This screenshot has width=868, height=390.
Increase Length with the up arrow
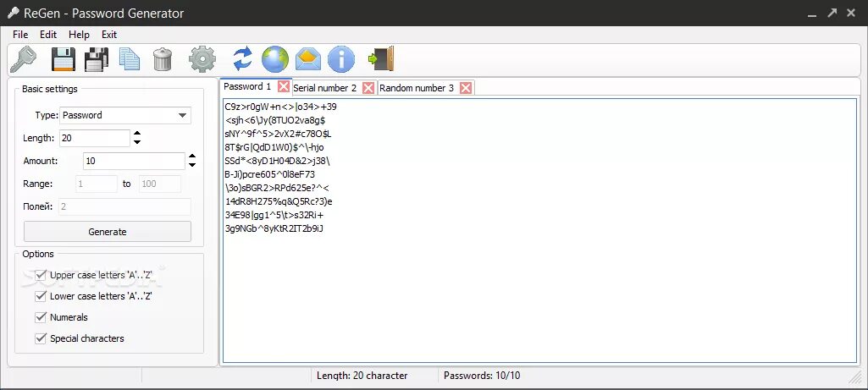tap(137, 134)
